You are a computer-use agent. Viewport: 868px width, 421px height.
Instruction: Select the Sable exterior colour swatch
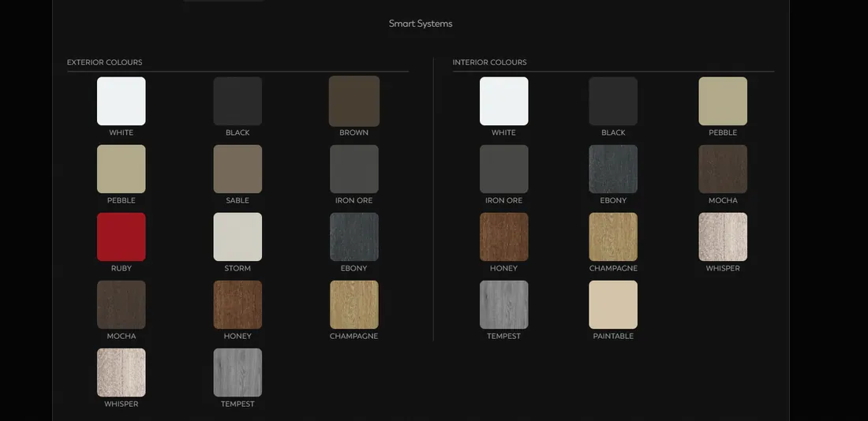click(x=238, y=170)
